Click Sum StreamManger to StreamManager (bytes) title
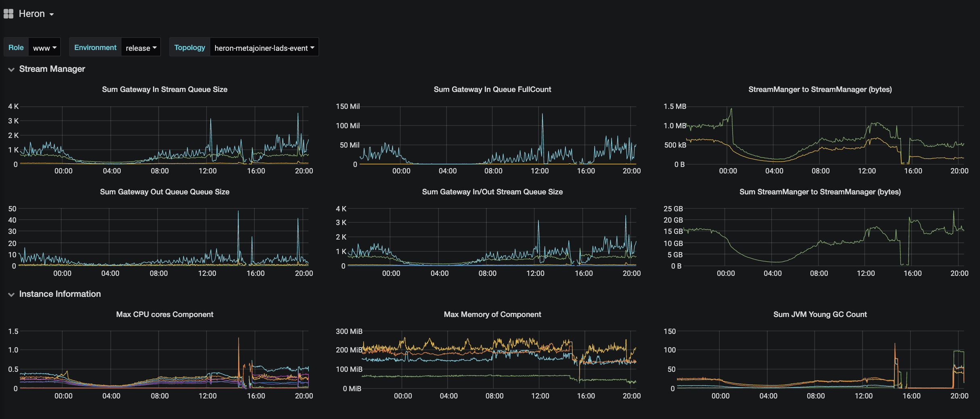This screenshot has height=419, width=980. [820, 192]
